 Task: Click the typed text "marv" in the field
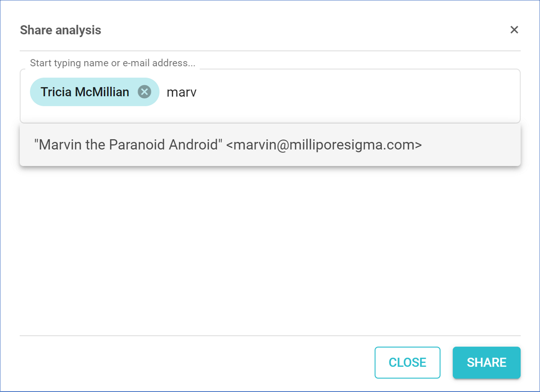click(181, 92)
